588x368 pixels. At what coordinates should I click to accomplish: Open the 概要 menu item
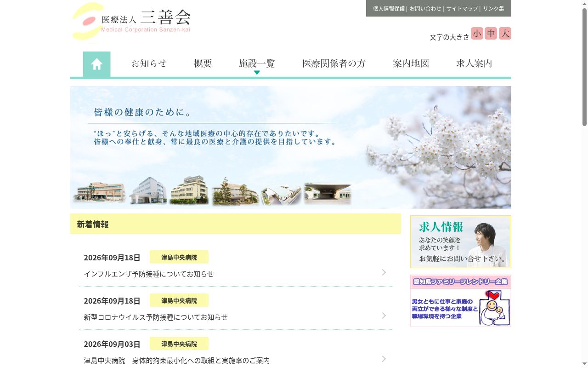click(203, 64)
